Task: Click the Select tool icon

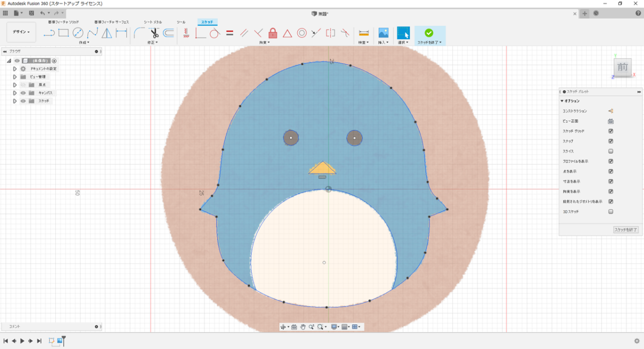Action: [x=403, y=33]
